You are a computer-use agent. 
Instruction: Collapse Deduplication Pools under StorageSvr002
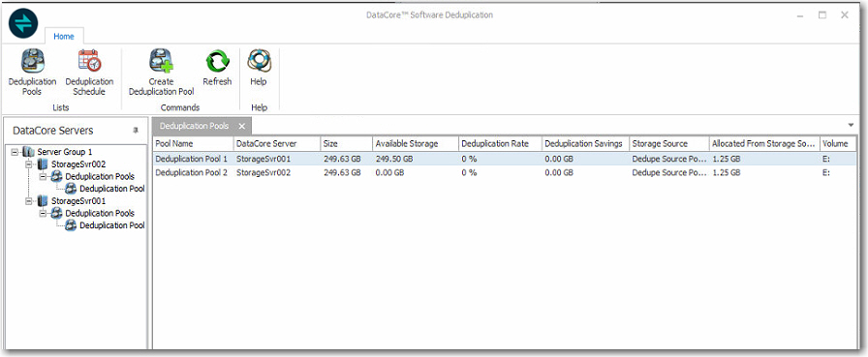tap(43, 176)
